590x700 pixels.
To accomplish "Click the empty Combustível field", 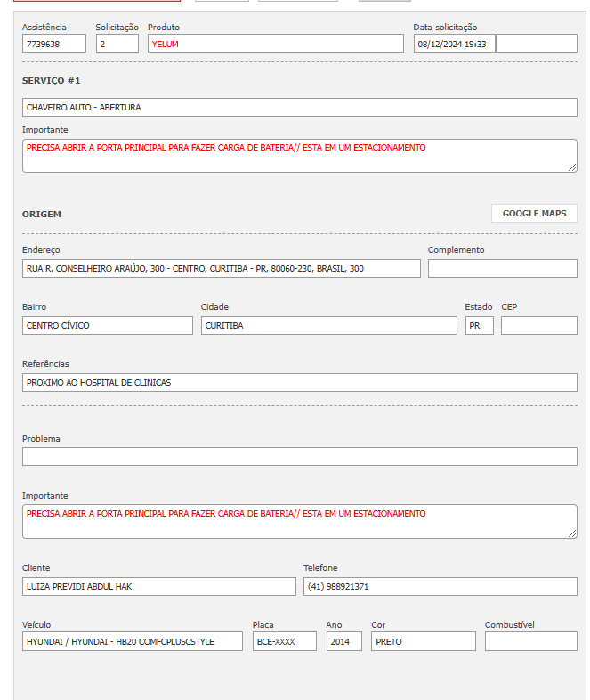I will click(x=530, y=642).
